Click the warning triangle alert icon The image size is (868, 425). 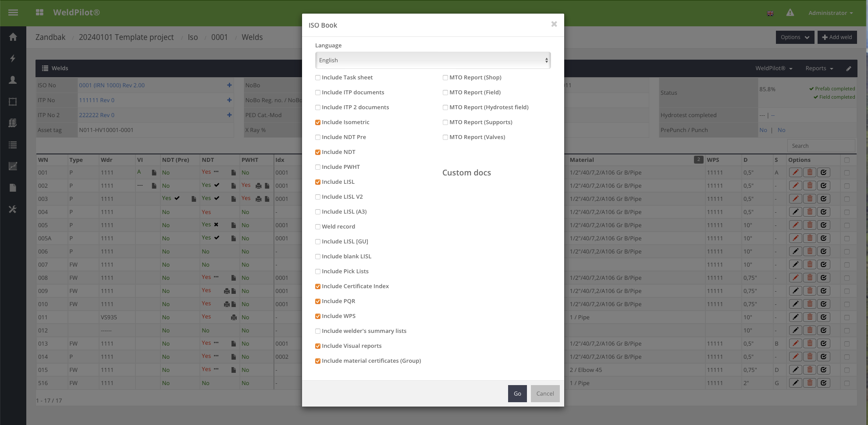click(x=790, y=13)
